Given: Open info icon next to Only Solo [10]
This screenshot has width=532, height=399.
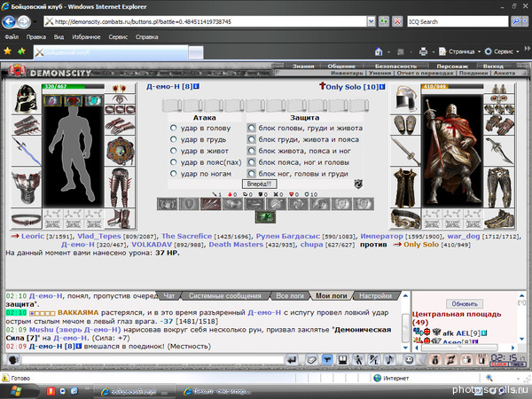Looking at the screenshot, I should (382, 87).
